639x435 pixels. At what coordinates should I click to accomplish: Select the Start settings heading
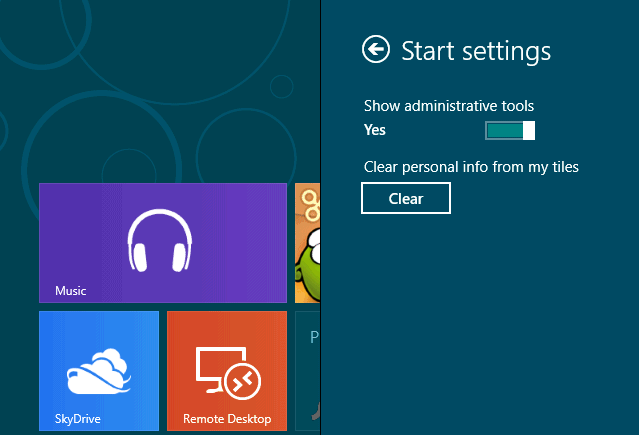coord(476,51)
